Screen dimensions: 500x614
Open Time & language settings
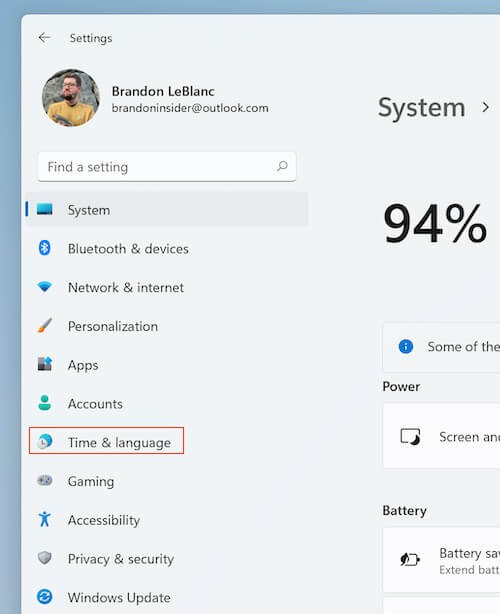106,441
